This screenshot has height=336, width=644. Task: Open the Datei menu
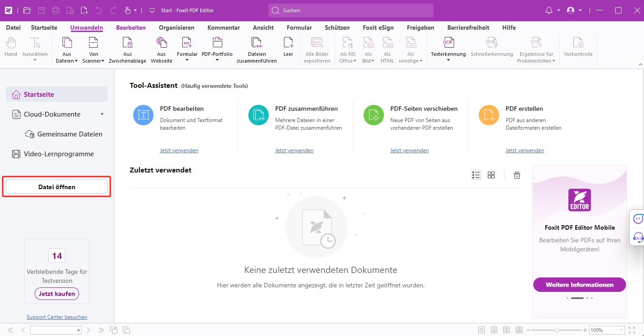point(13,27)
